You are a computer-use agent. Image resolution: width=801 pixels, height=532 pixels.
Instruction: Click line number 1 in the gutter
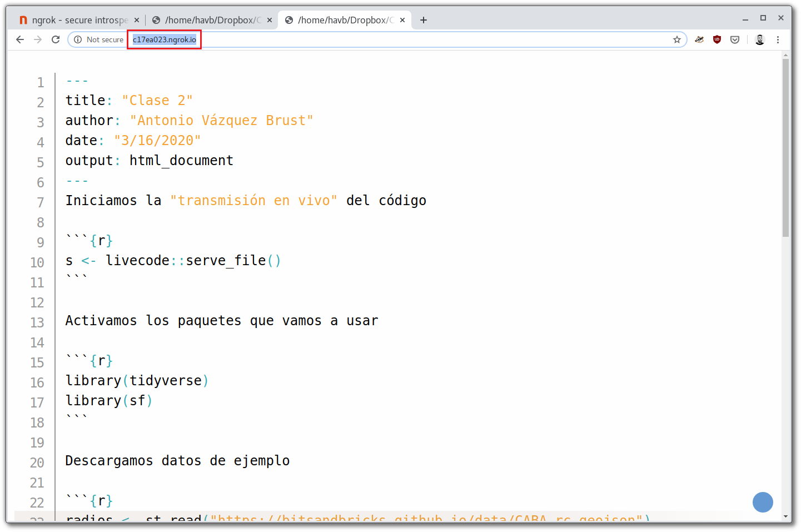tap(41, 83)
